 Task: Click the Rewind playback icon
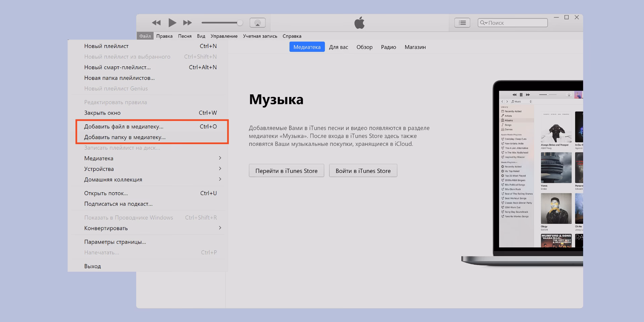point(156,22)
